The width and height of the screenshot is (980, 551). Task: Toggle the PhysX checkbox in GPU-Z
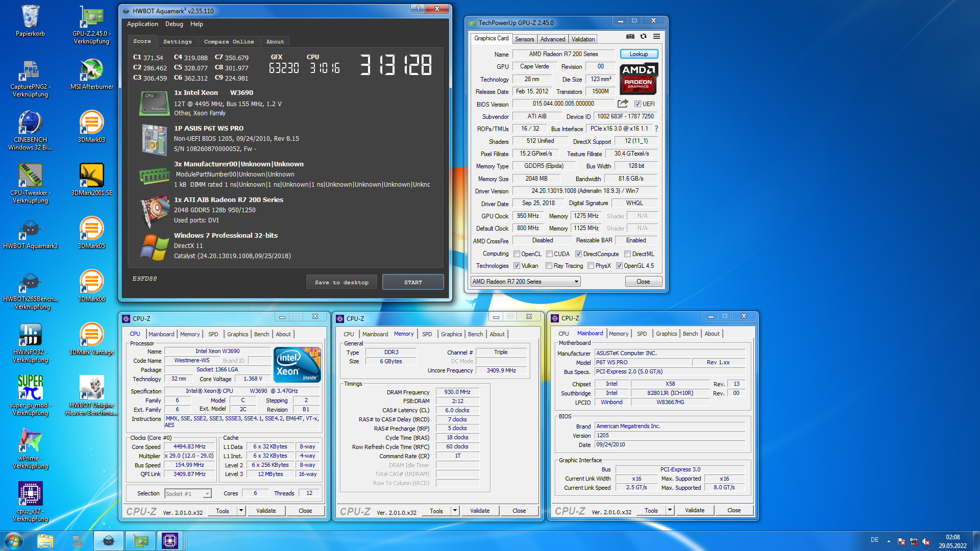tap(591, 266)
